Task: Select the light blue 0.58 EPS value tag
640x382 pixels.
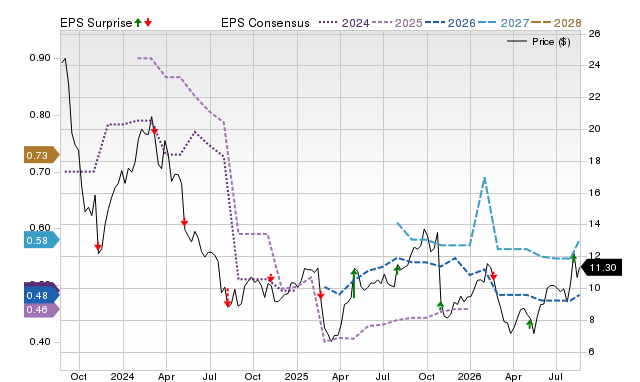Action: click(41, 240)
